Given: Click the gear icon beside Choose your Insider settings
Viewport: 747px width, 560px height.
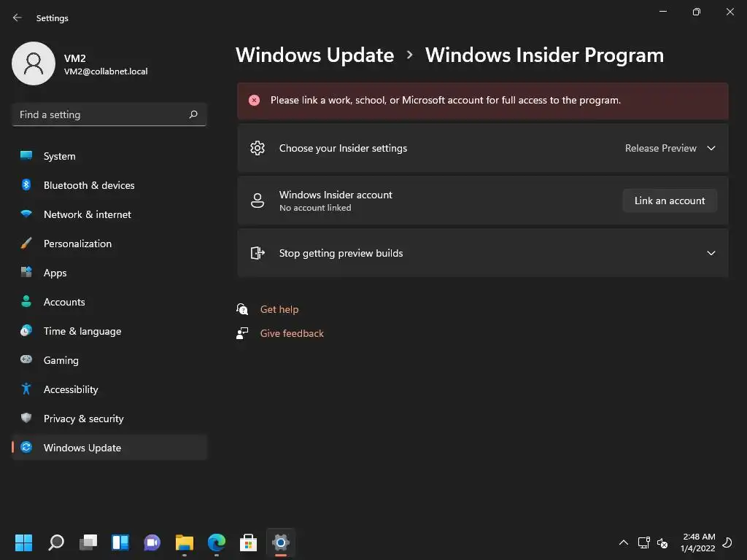Looking at the screenshot, I should pyautogui.click(x=258, y=148).
